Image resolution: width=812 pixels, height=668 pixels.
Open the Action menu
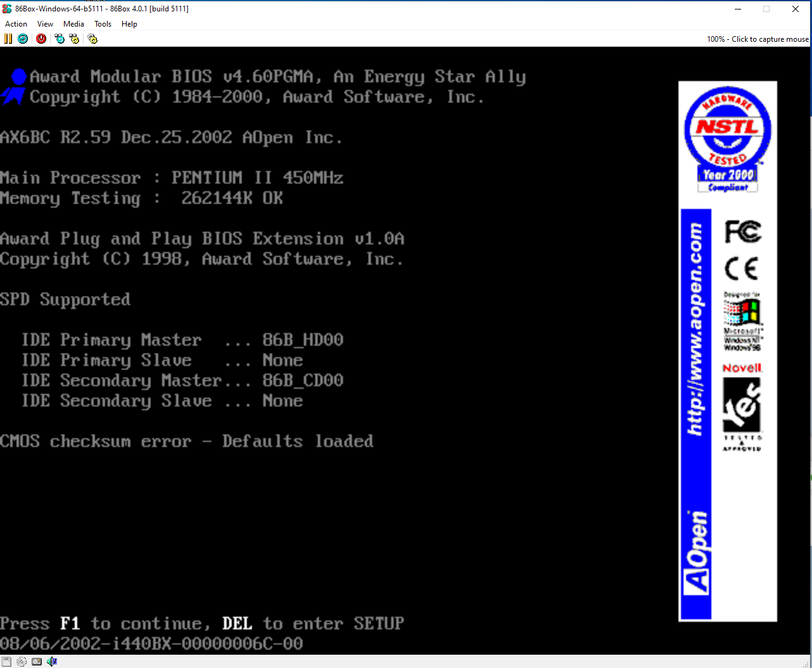coord(16,24)
